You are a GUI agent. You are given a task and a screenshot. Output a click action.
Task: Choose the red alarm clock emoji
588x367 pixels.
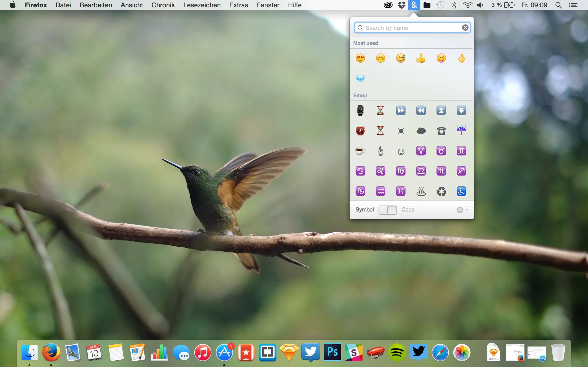click(360, 131)
